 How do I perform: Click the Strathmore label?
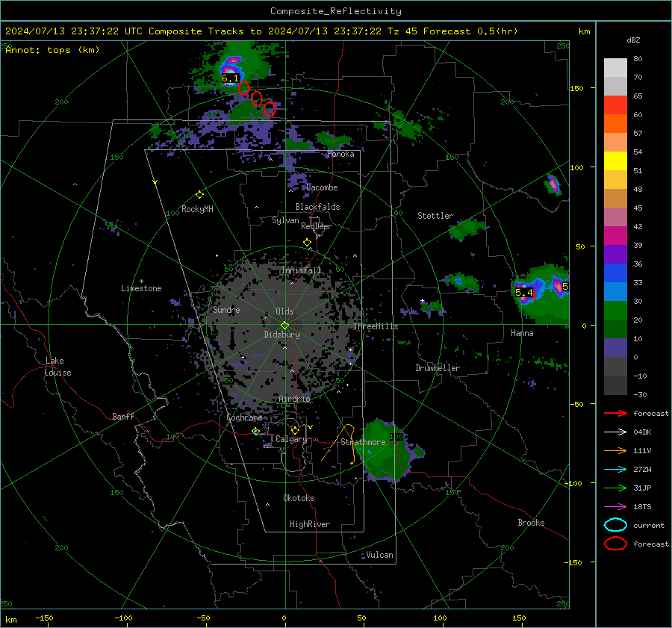click(x=363, y=442)
